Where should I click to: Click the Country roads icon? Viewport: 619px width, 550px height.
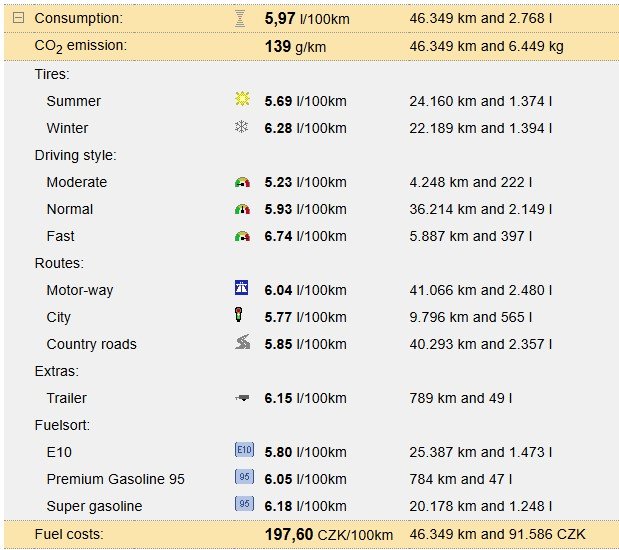point(242,342)
